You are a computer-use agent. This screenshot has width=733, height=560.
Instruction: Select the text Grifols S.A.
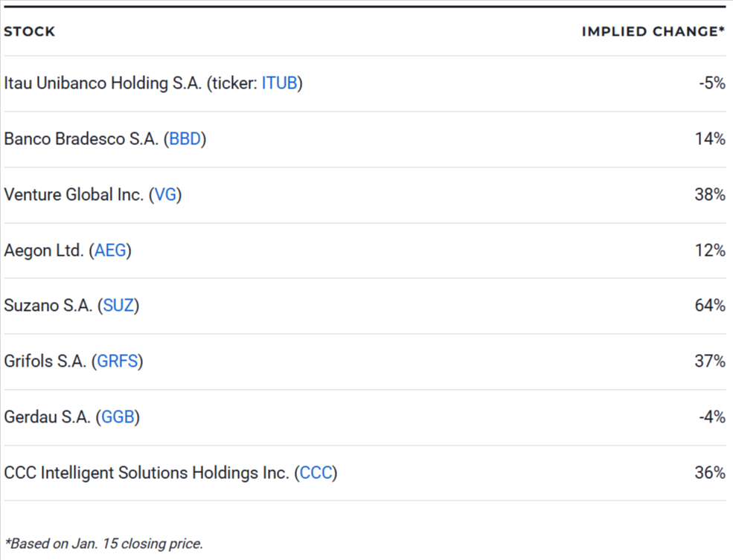[x=45, y=361]
